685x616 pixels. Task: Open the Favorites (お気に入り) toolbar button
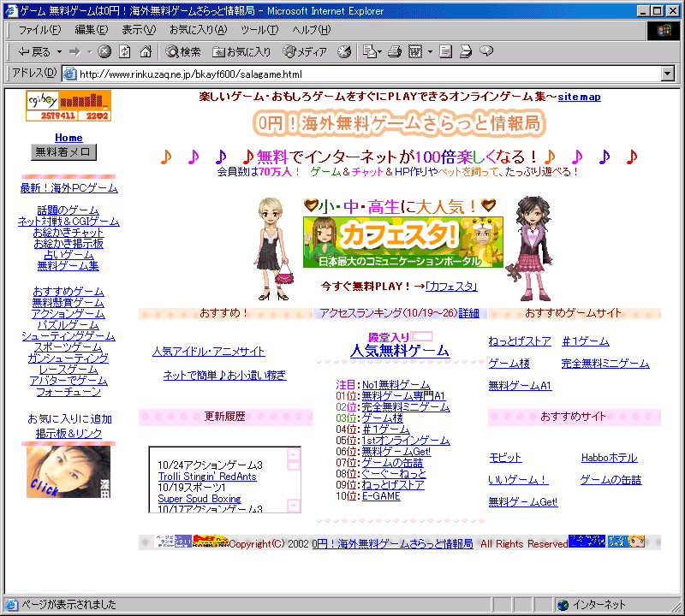(x=241, y=52)
